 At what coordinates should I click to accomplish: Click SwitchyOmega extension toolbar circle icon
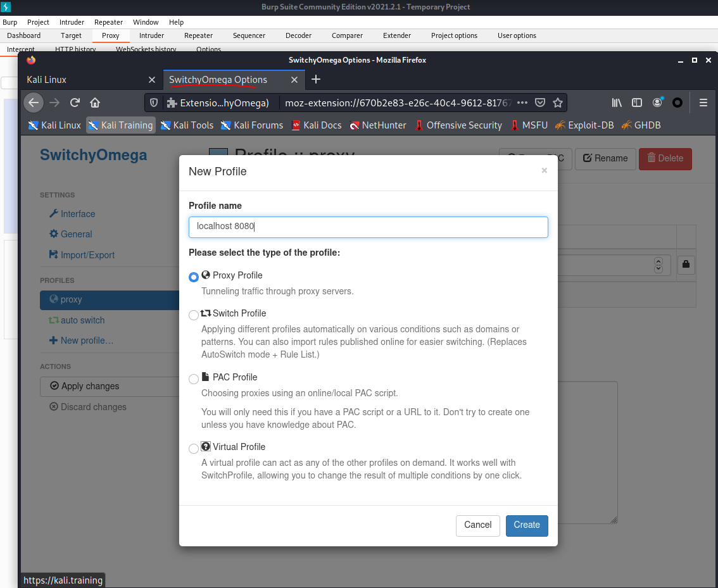click(x=677, y=103)
